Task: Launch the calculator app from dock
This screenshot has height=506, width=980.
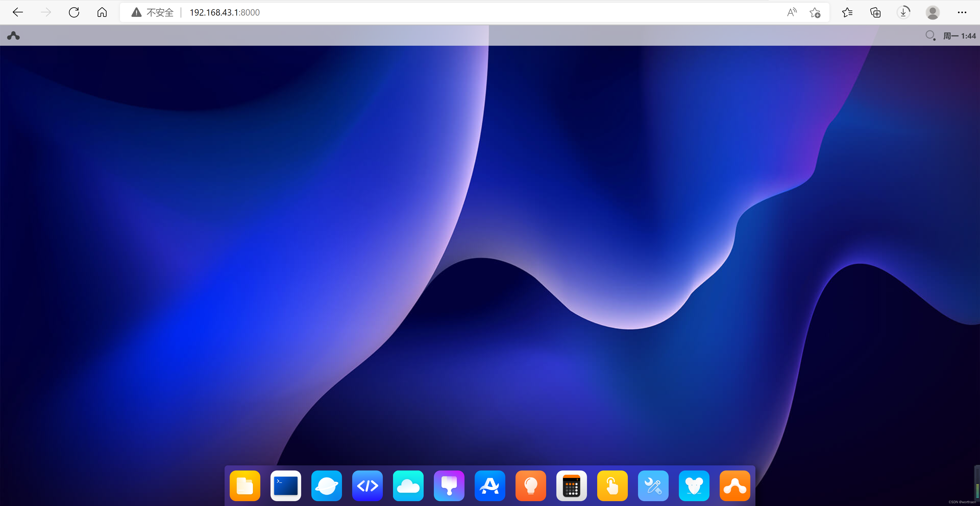Action: (x=571, y=486)
